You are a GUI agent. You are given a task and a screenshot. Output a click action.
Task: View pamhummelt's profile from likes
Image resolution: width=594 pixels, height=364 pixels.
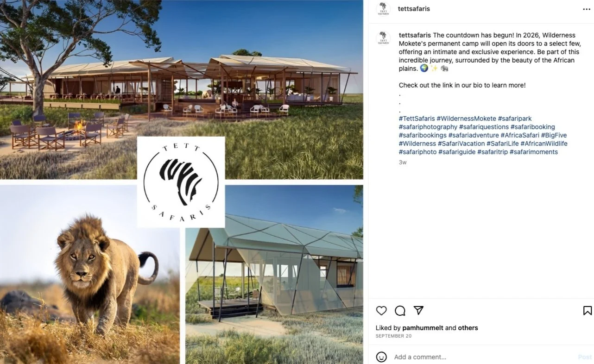coord(423,328)
